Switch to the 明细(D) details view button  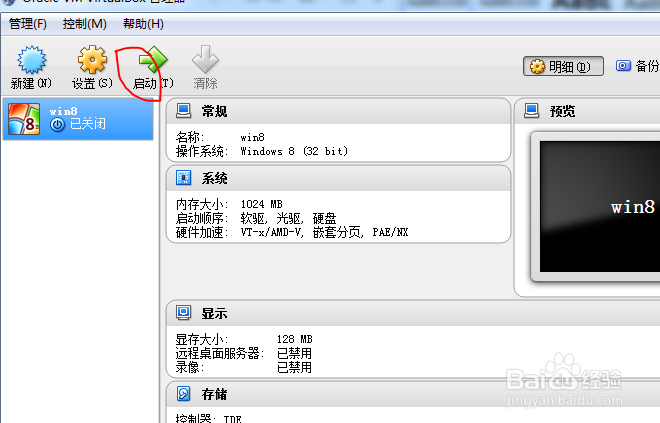coord(563,67)
